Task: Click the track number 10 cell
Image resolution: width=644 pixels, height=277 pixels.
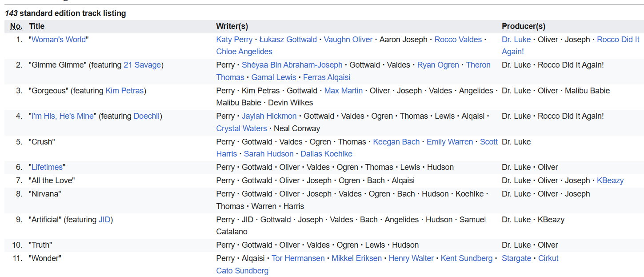Action: 17,245
